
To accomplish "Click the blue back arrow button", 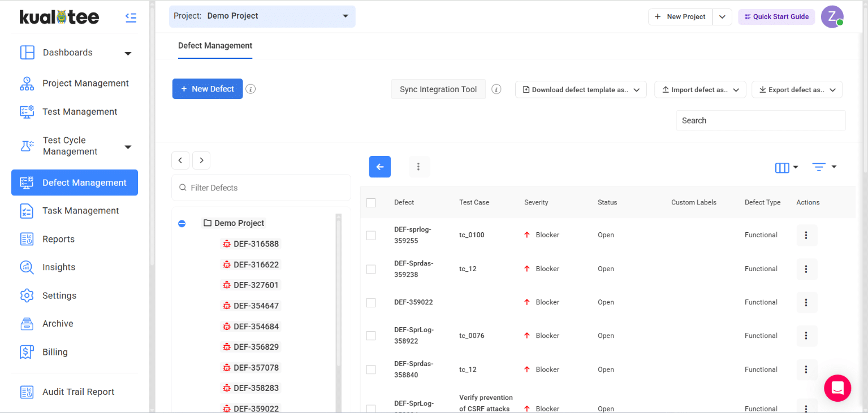I will [380, 167].
